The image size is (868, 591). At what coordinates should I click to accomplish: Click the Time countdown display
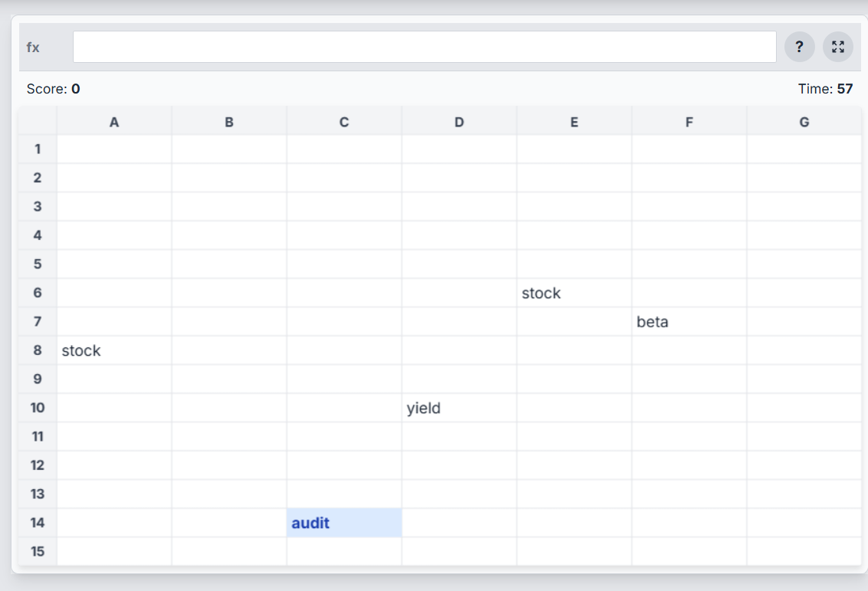point(825,89)
